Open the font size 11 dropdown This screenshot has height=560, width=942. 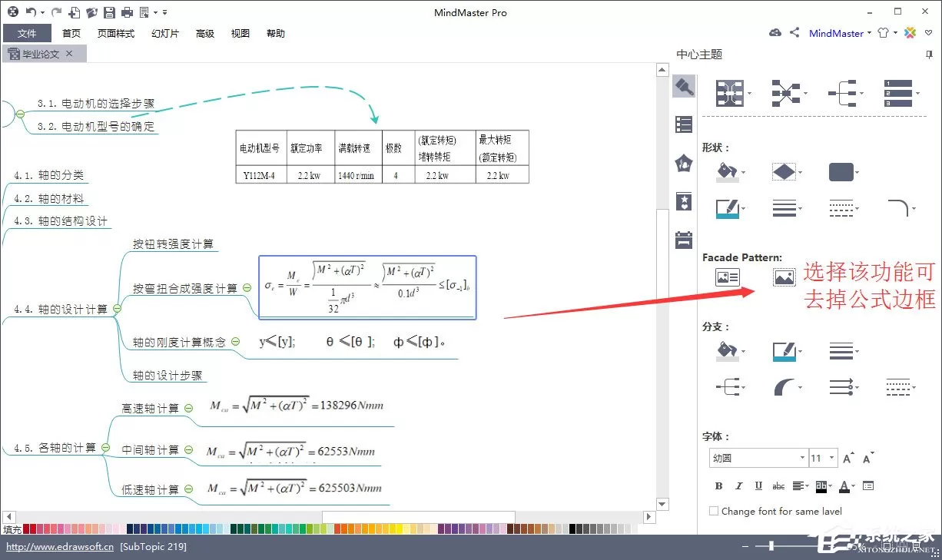click(822, 458)
